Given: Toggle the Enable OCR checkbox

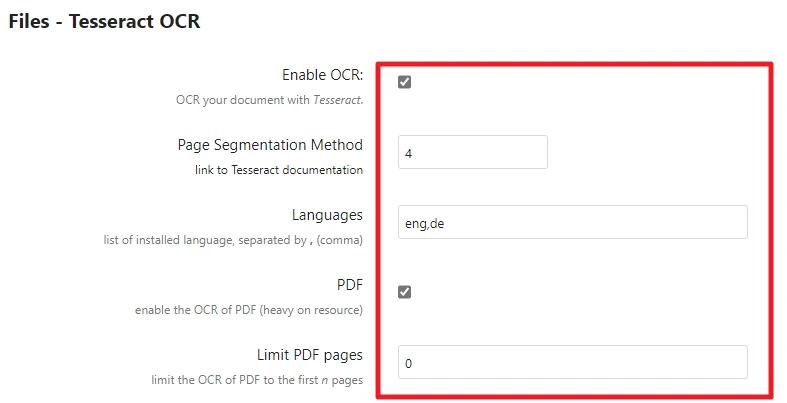Looking at the screenshot, I should (404, 82).
